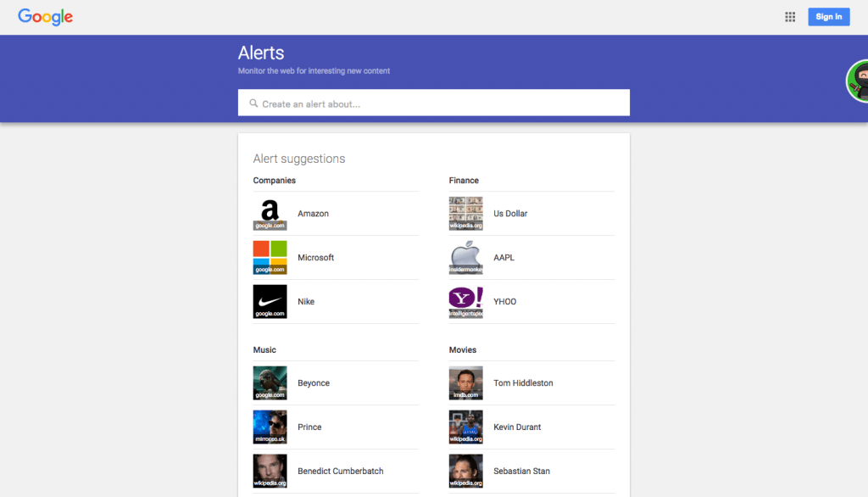
Task: Click the Sebastian Stan thumbnail
Action: click(465, 471)
